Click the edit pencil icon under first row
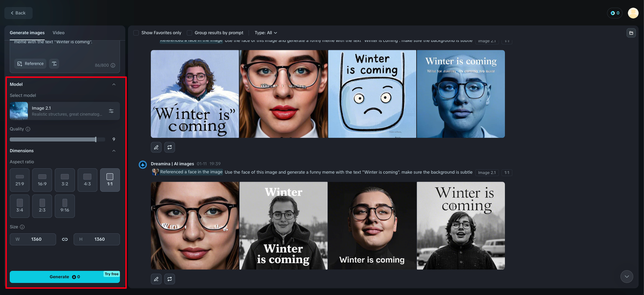Viewport: 644px width, 295px height. tap(156, 147)
